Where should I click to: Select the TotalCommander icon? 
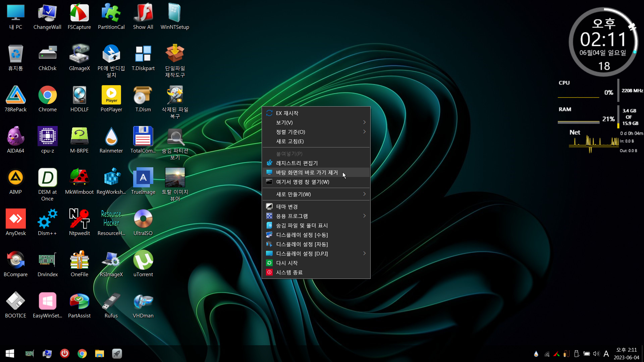tap(143, 140)
